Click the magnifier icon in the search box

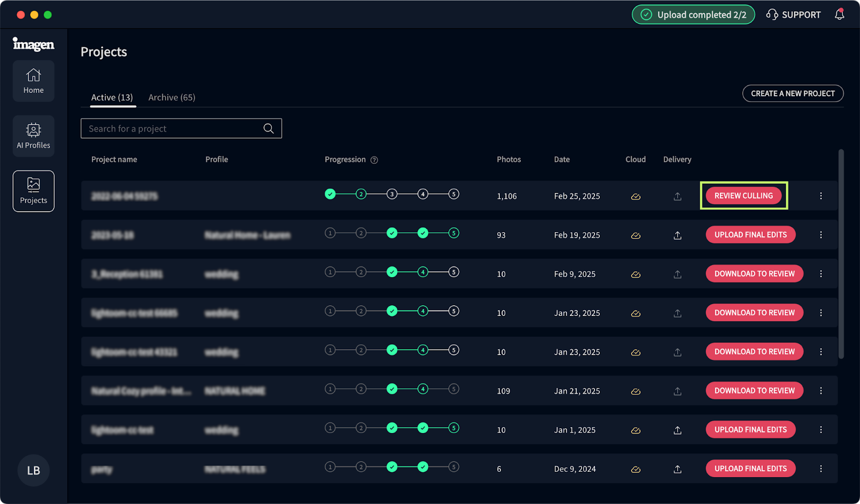click(x=269, y=128)
